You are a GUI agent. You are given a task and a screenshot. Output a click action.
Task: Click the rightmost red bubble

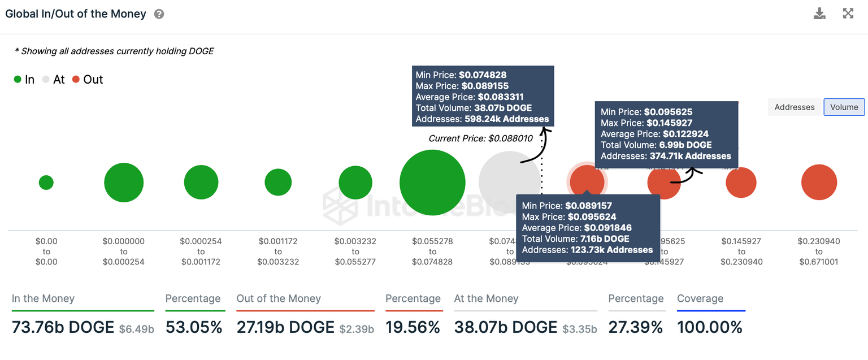[x=819, y=183]
